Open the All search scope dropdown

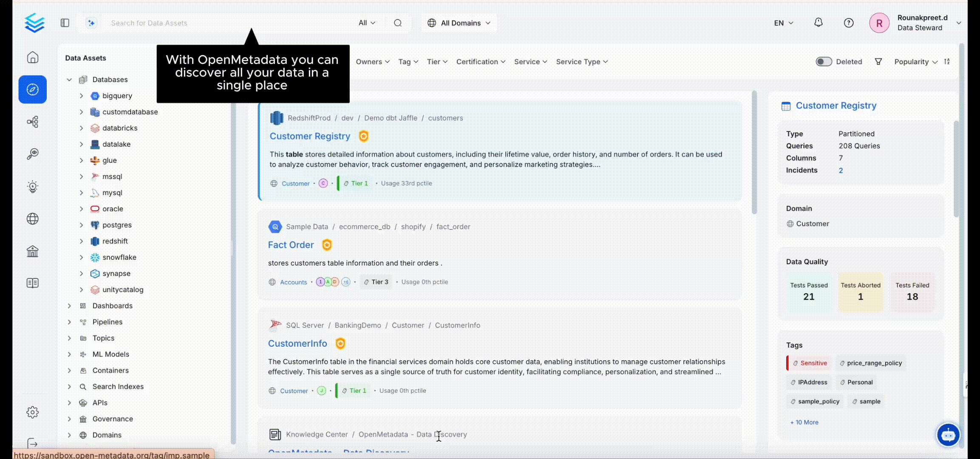point(367,23)
